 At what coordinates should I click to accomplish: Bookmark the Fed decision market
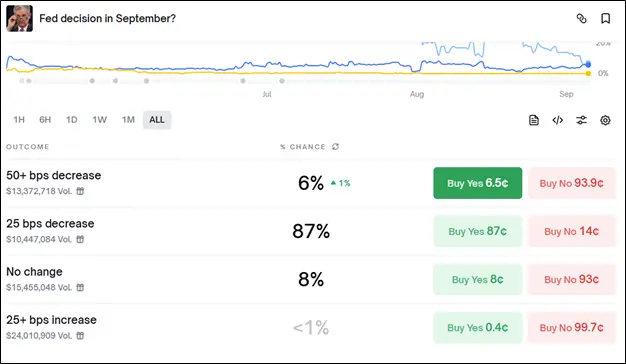click(x=606, y=18)
